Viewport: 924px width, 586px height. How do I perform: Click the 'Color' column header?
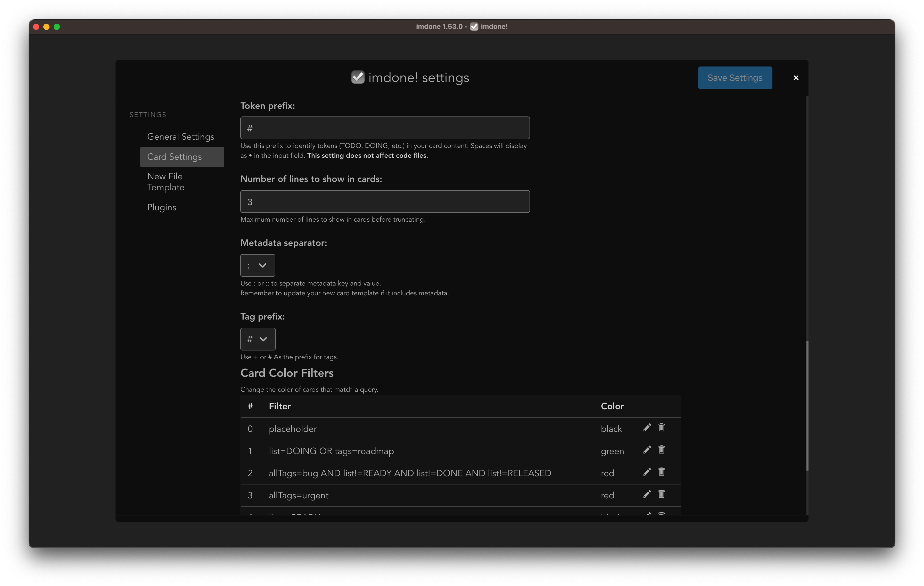612,406
